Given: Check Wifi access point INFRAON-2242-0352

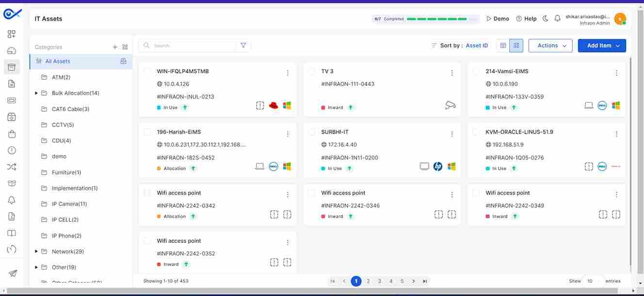Looking at the screenshot, I should [x=147, y=241].
